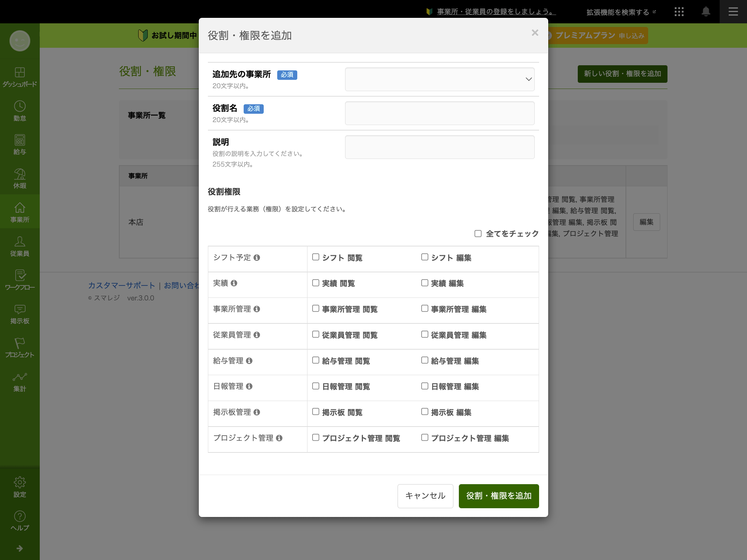The height and width of the screenshot is (560, 747).
Task: Open the 追加先の事業所 dropdown
Action: [x=440, y=79]
